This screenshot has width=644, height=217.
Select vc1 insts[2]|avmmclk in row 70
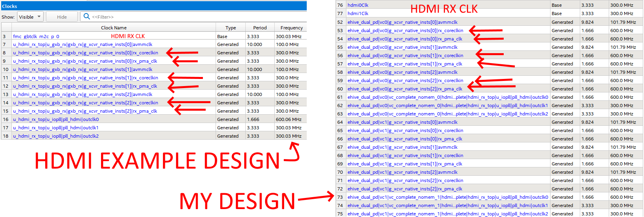click(x=403, y=172)
